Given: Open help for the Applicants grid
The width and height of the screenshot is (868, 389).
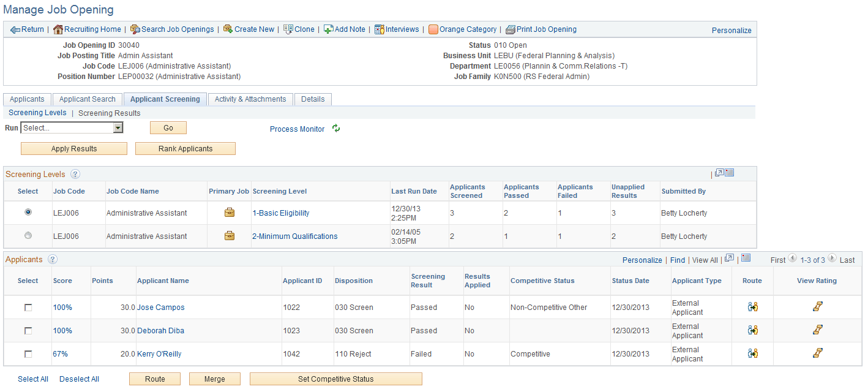Looking at the screenshot, I should [x=53, y=259].
